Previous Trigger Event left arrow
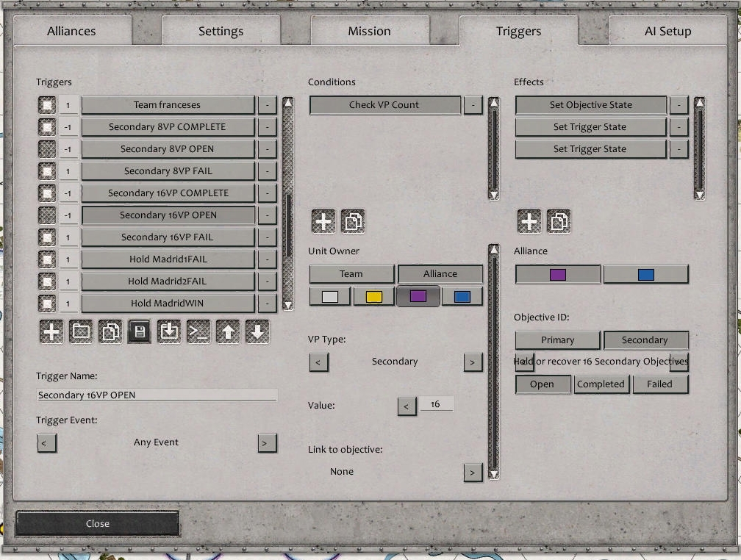741x560 pixels. point(47,443)
